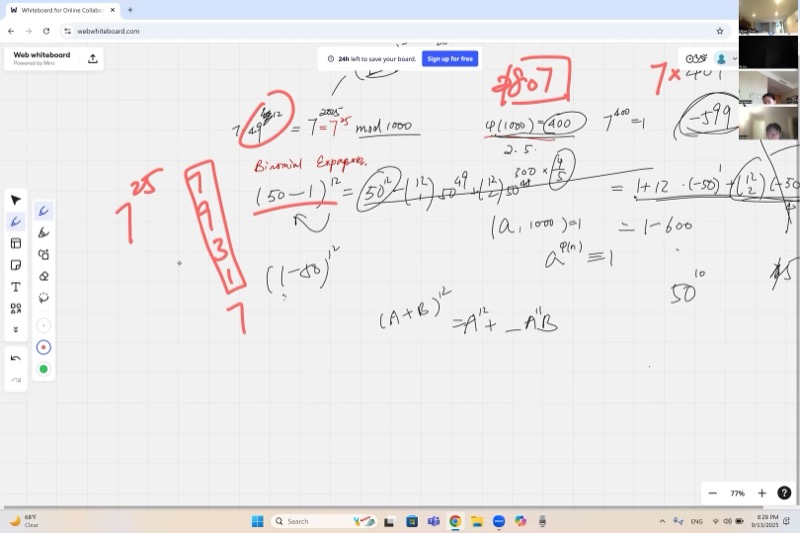Switch to the Whiteboard browser tab
800x533 pixels.
[x=60, y=10]
